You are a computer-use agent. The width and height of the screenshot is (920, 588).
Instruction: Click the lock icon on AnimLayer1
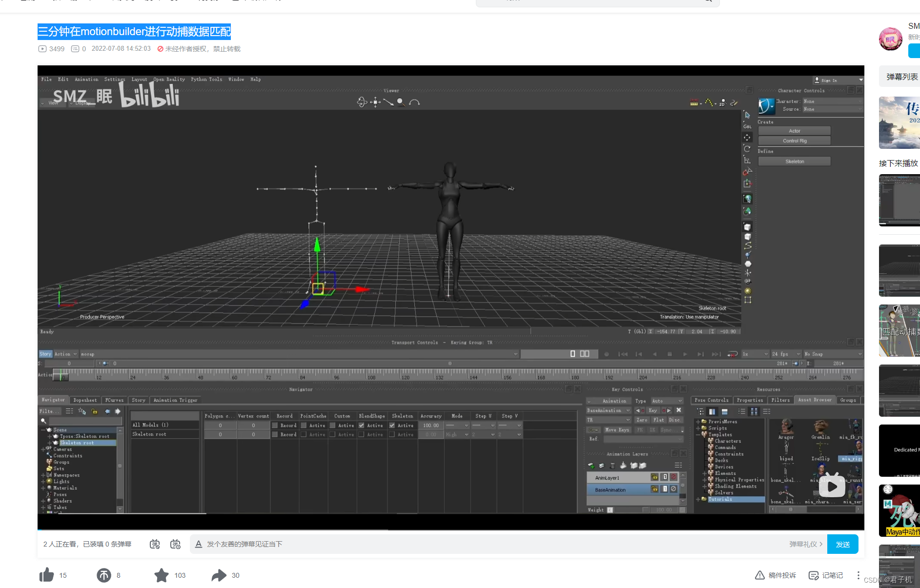click(x=654, y=477)
